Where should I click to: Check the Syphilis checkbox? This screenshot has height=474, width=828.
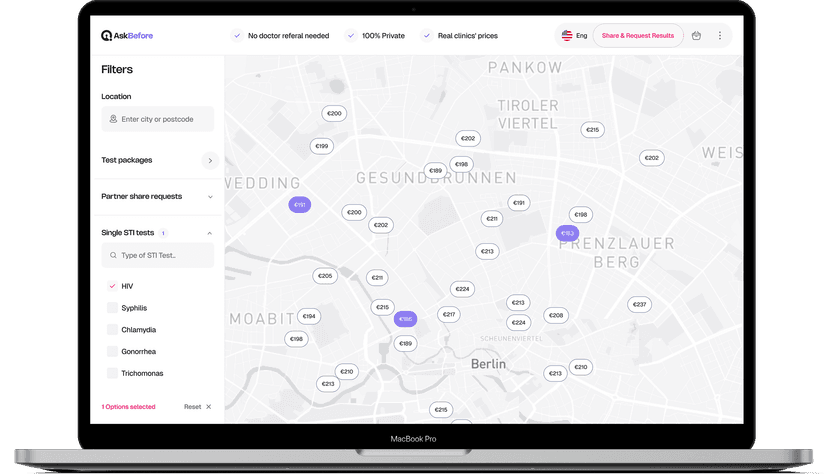click(112, 308)
